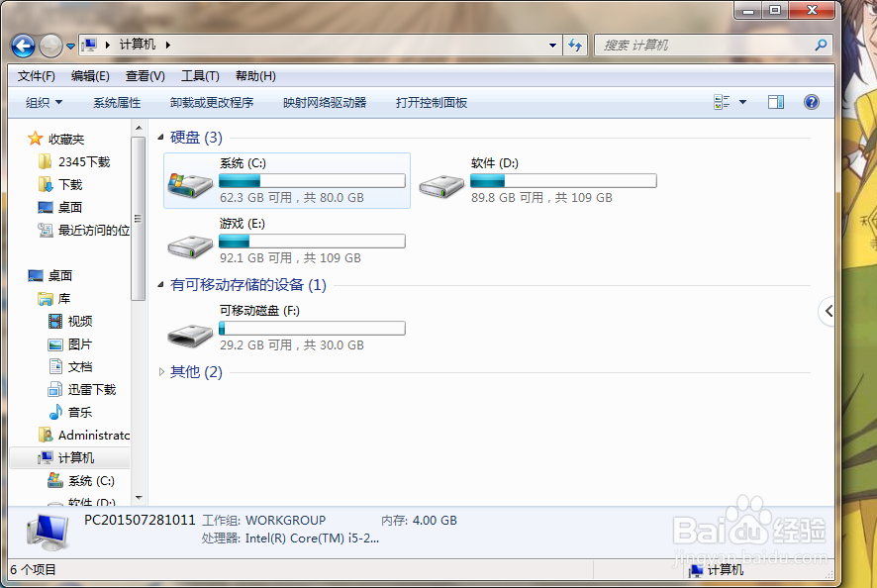Change the view with the view icon
Viewport: 877px width, 588px height.
pos(722,102)
